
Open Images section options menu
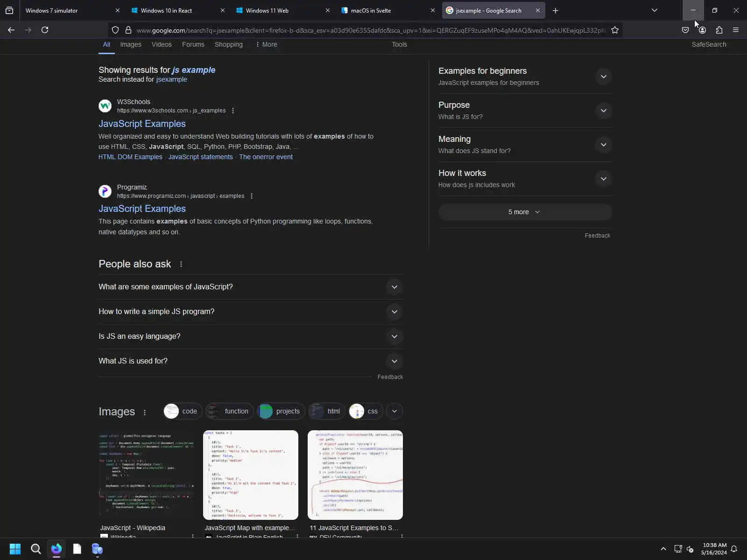pos(145,412)
